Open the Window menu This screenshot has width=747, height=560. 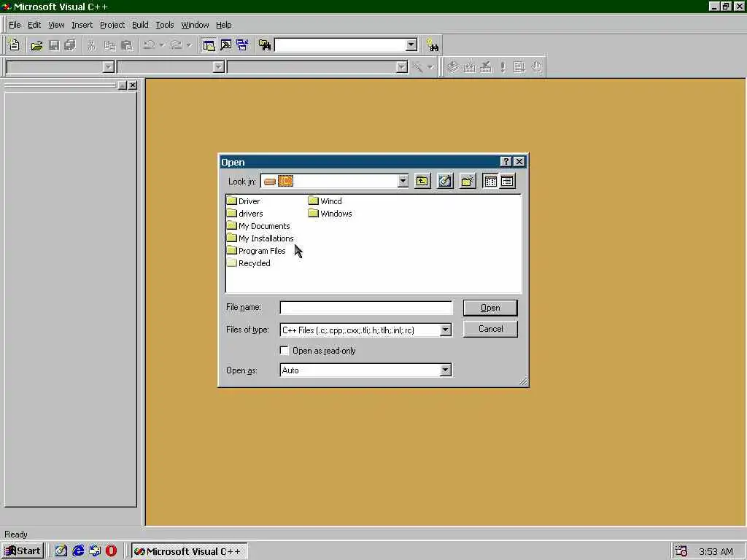(195, 25)
